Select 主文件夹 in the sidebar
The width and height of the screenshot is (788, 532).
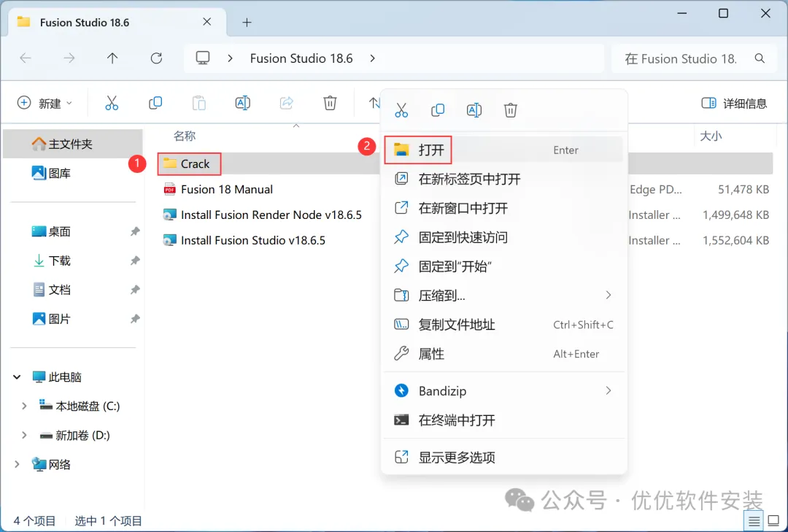pos(73,144)
